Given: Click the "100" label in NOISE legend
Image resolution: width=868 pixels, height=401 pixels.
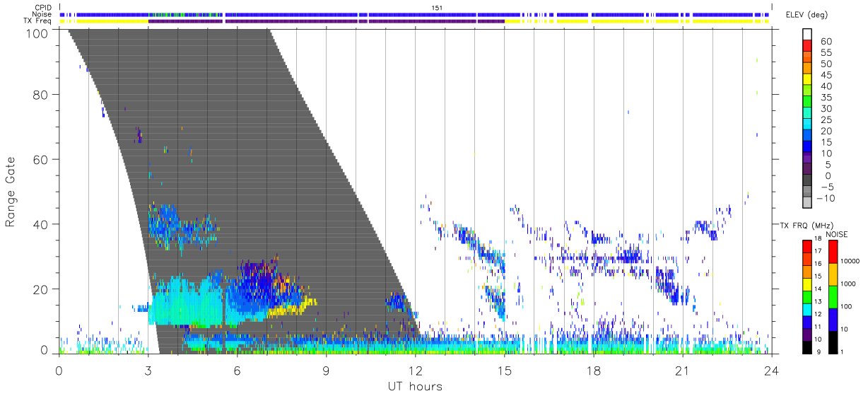Looking at the screenshot, I should coord(846,306).
